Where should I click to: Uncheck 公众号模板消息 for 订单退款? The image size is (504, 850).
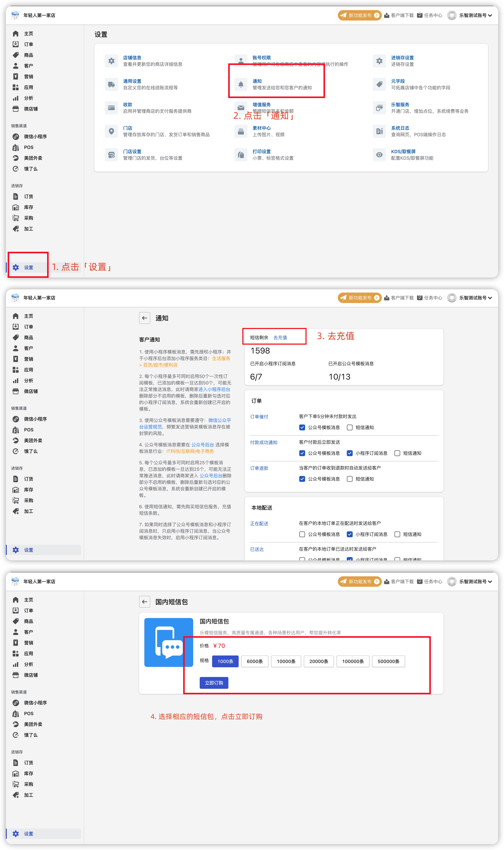tap(302, 479)
